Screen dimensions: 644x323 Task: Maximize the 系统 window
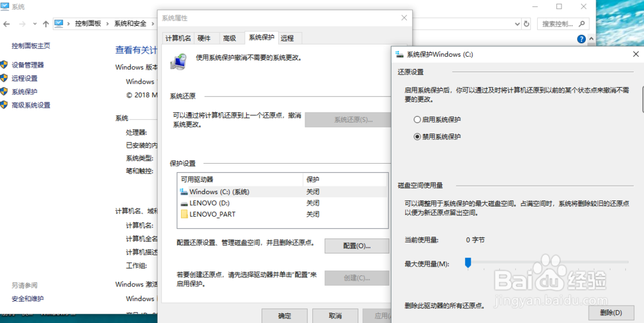[x=559, y=6]
